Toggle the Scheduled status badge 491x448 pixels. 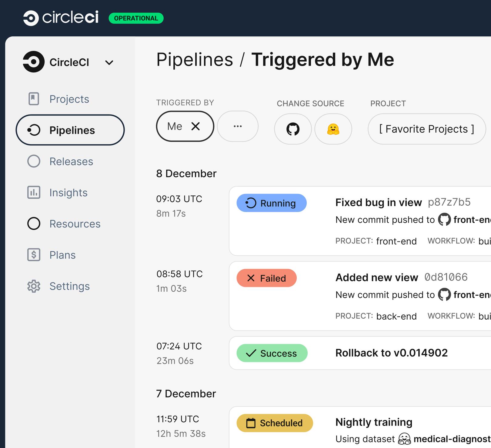tap(274, 423)
